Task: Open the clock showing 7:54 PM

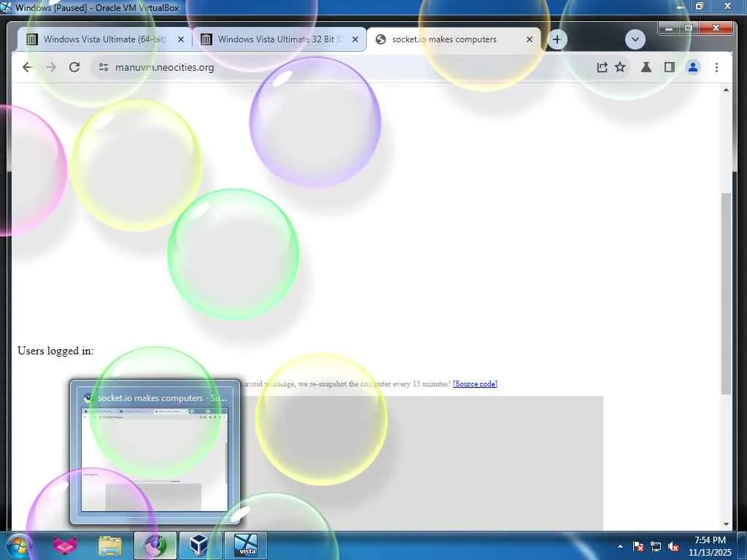Action: [x=709, y=546]
